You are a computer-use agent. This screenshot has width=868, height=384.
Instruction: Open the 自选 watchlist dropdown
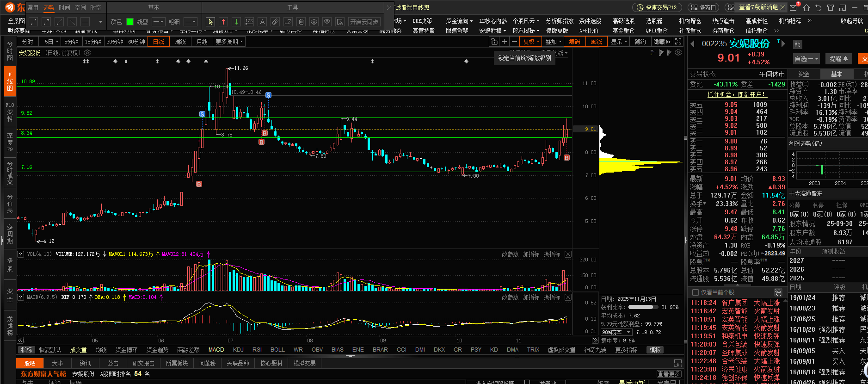(x=806, y=59)
